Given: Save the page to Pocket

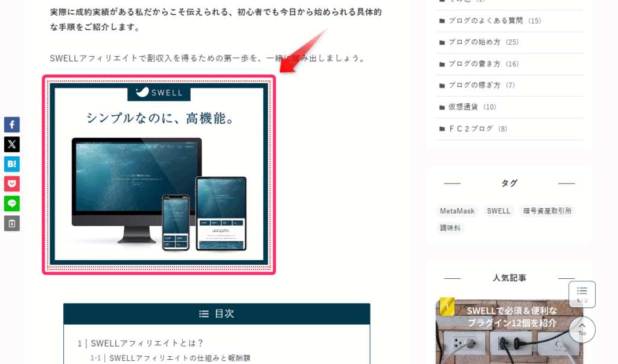Looking at the screenshot, I should (x=12, y=184).
